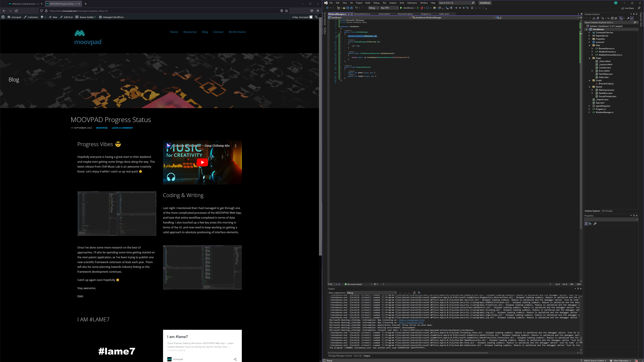Collapse the Pages folder in Solution Explorer
This screenshot has width=644, height=362.
[x=589, y=58]
